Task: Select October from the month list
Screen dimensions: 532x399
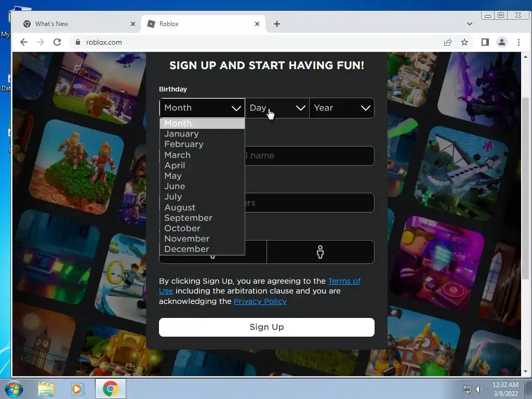Action: pos(202,229)
